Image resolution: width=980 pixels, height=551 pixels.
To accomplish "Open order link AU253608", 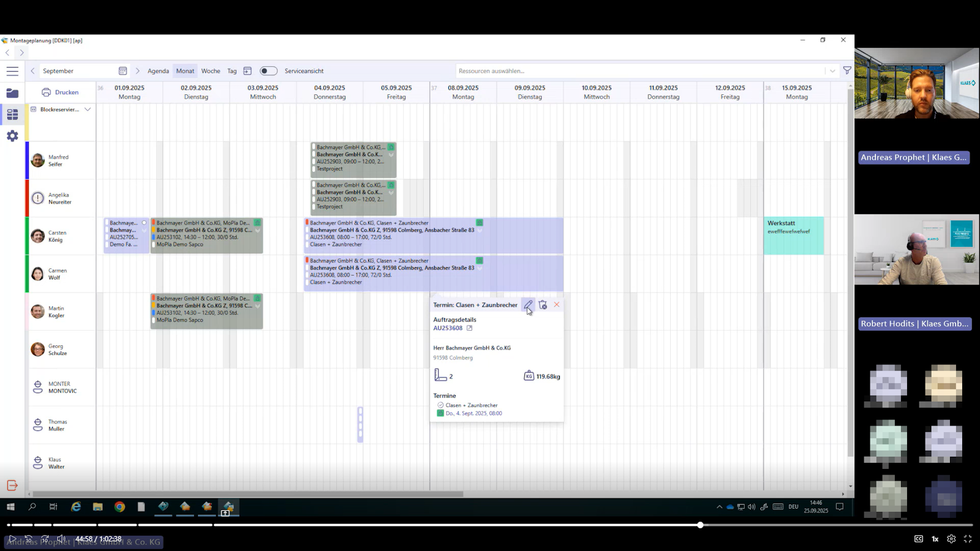I will click(448, 328).
